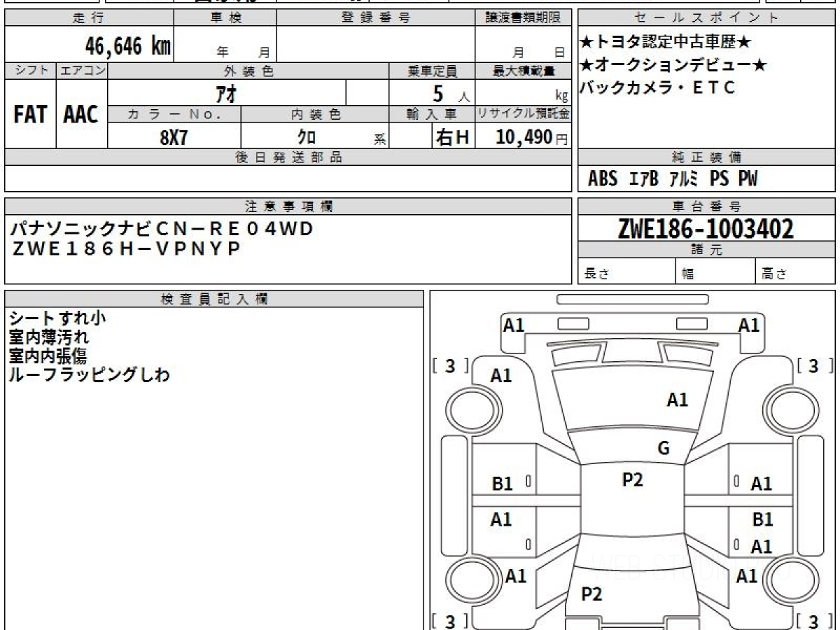
Task: Click the 後日発送部品 header
Action: coord(288,157)
